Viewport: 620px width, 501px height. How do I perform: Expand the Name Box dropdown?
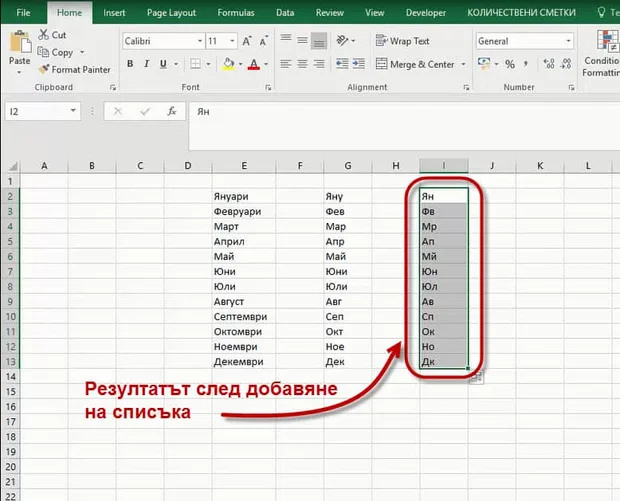(73, 111)
